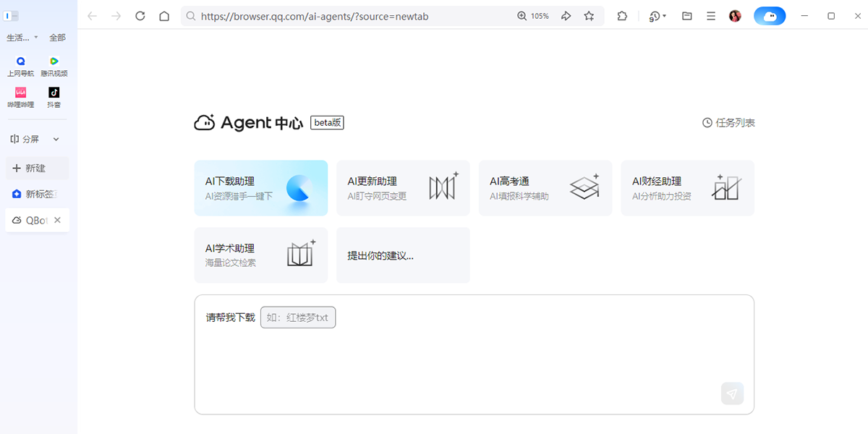868x434 pixels.
Task: Switch to the 新标签 tab
Action: 37,194
